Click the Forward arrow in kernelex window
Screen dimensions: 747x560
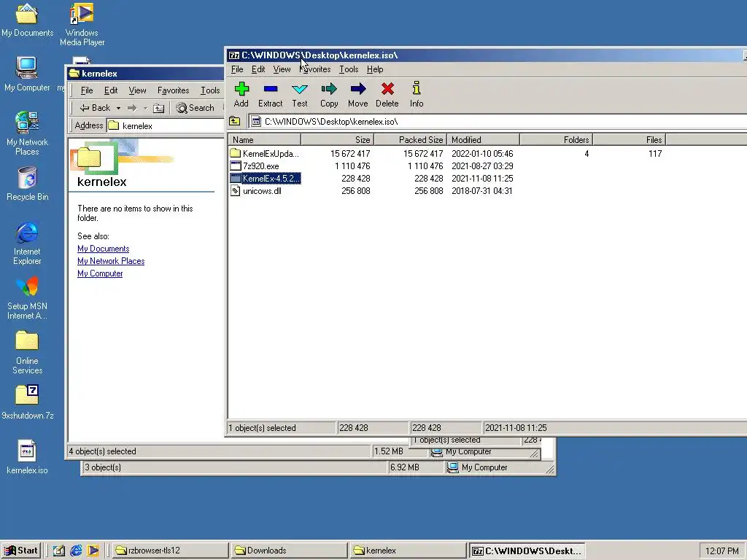[x=132, y=108]
